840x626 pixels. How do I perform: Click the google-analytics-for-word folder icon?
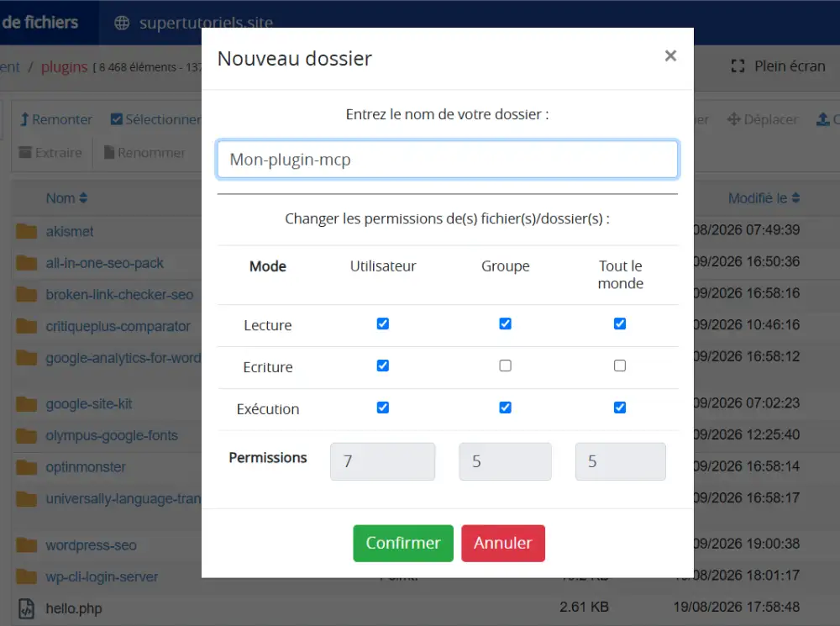point(26,358)
